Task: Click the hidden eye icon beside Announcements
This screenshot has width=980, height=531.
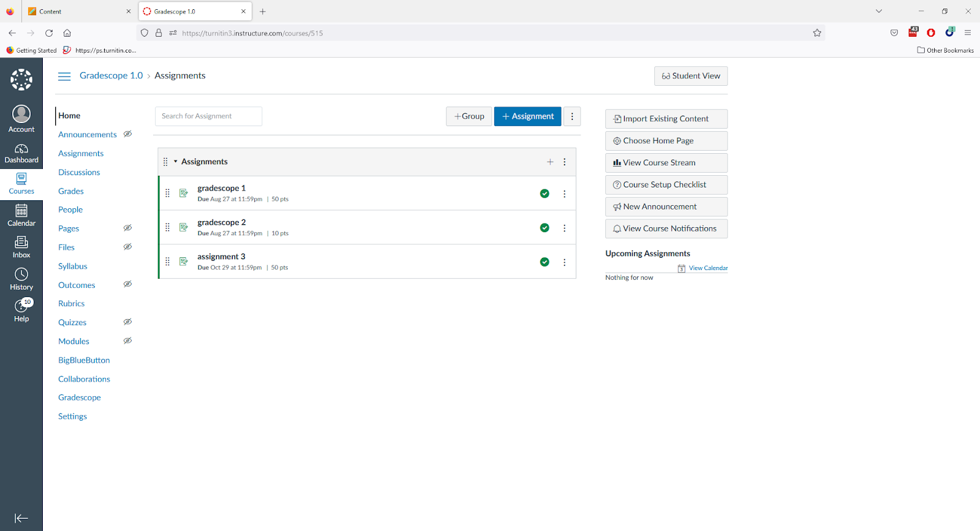Action: pos(127,134)
